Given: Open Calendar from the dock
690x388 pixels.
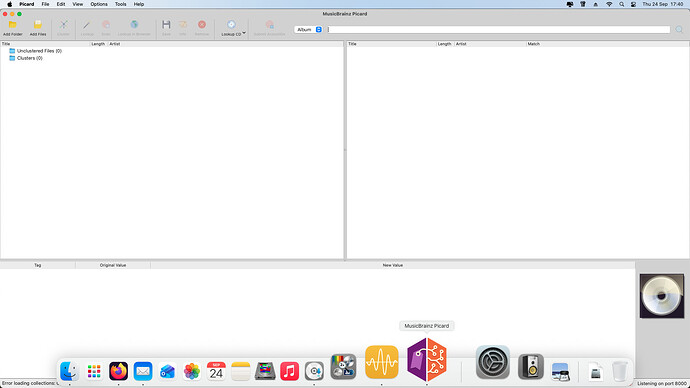Looking at the screenshot, I should [x=216, y=371].
